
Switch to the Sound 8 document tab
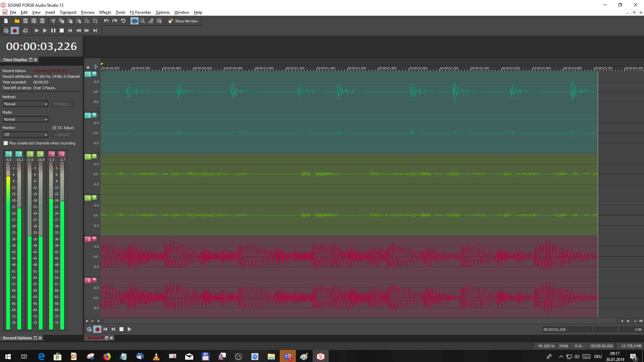pos(95,338)
